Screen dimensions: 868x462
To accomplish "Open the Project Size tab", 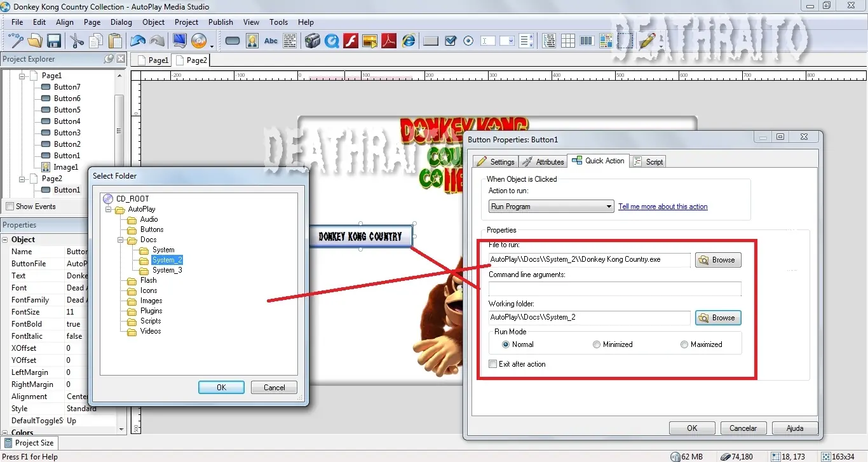I will pyautogui.click(x=29, y=443).
